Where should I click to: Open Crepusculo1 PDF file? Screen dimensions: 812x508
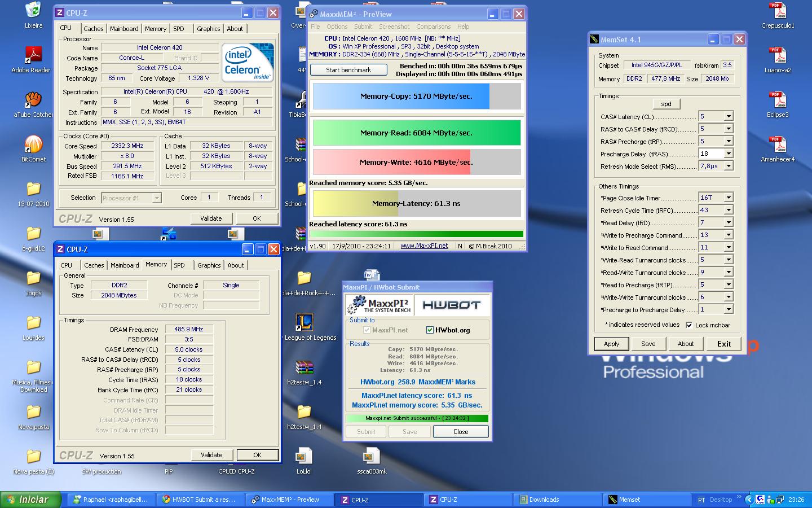coord(778,15)
